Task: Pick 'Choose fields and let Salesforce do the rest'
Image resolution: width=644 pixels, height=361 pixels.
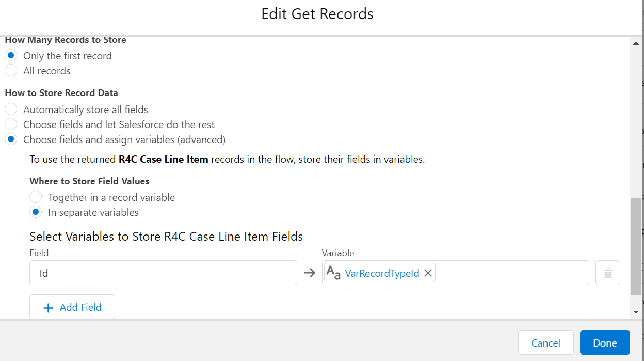Action: pos(11,124)
